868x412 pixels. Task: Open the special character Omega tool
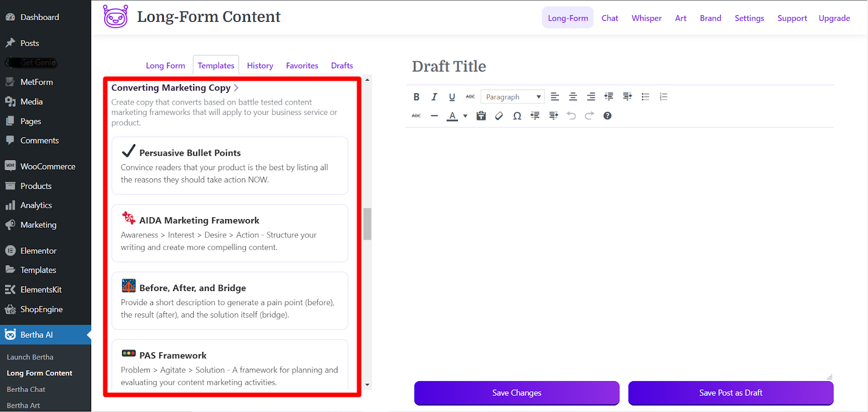(517, 116)
